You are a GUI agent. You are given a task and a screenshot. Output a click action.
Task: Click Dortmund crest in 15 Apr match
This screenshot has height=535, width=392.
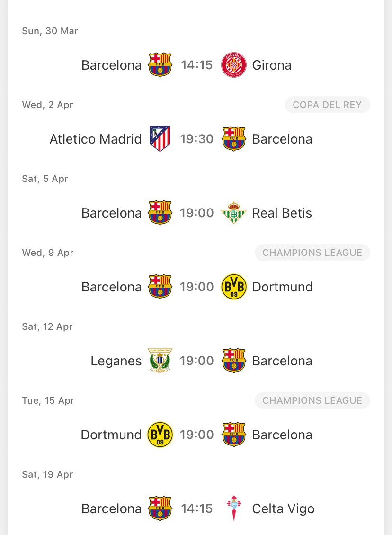(x=160, y=435)
